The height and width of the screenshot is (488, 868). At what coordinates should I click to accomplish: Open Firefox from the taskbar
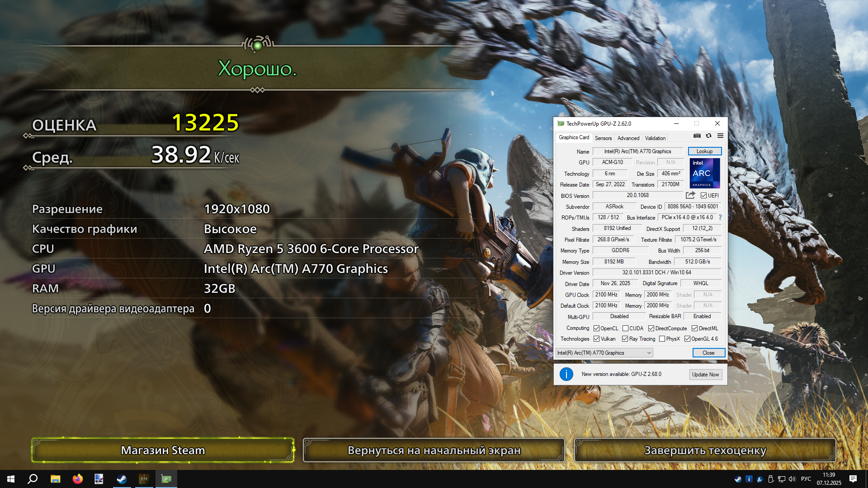(78, 479)
